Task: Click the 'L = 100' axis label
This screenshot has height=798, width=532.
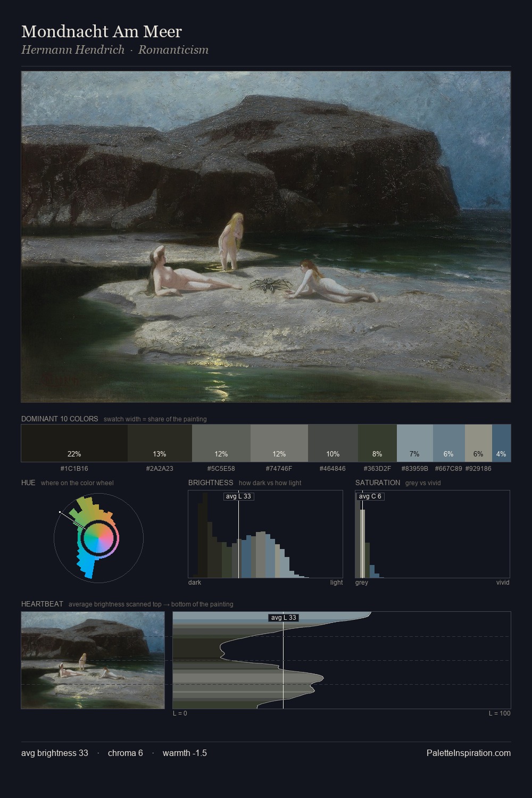Action: [500, 713]
